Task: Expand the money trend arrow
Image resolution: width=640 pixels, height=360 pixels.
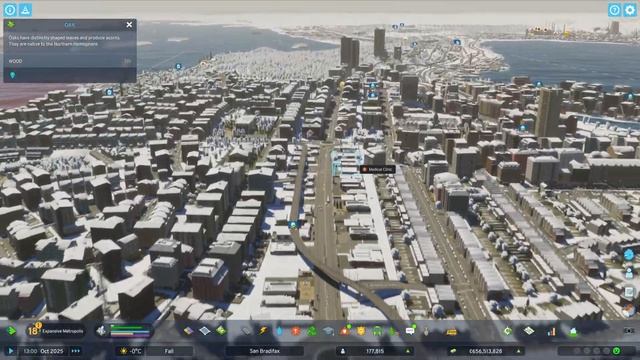Action: pyautogui.click(x=518, y=351)
